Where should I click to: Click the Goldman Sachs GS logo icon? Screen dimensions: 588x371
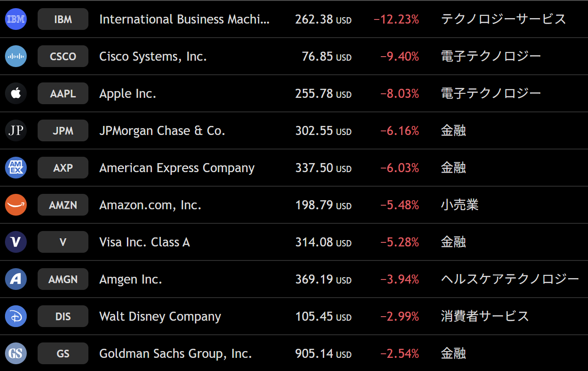tap(16, 353)
